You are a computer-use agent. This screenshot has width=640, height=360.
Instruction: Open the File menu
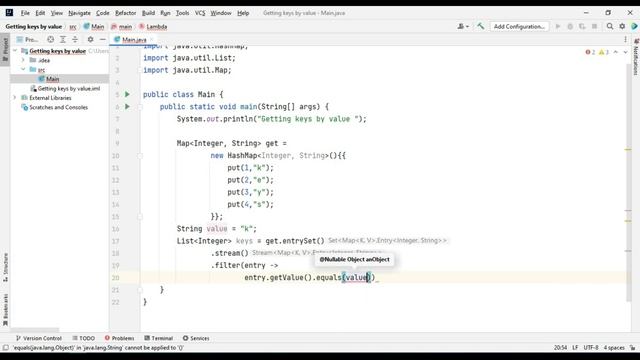[25, 13]
